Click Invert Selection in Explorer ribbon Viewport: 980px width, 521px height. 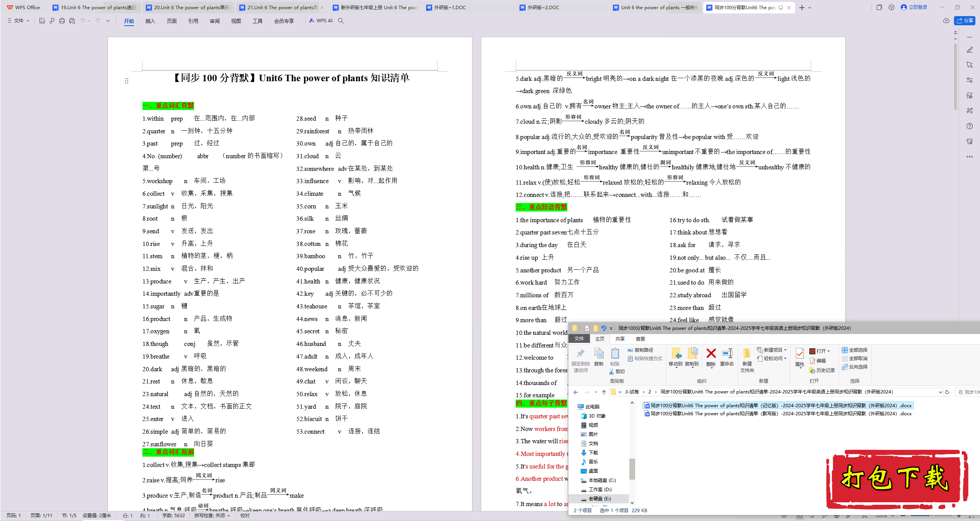pos(855,367)
